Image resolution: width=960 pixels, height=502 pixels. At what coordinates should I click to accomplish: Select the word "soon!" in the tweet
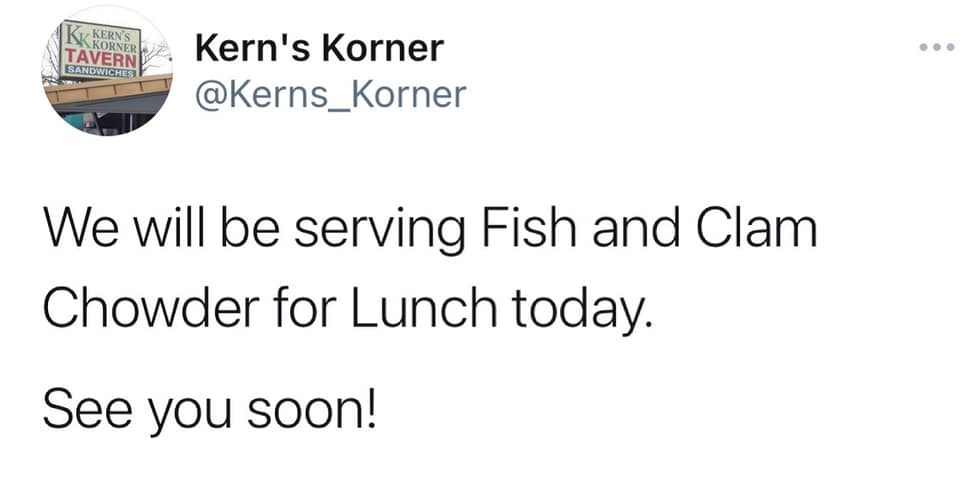[312, 410]
